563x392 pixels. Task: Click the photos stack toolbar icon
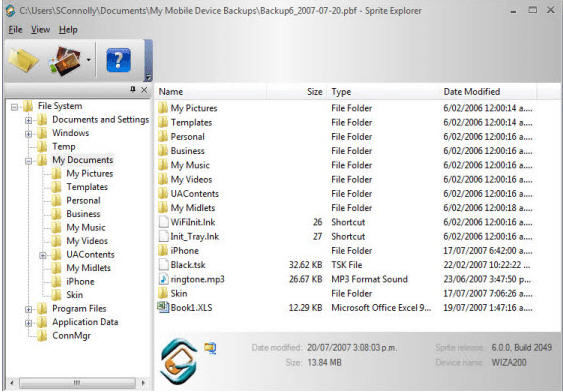pos(65,61)
